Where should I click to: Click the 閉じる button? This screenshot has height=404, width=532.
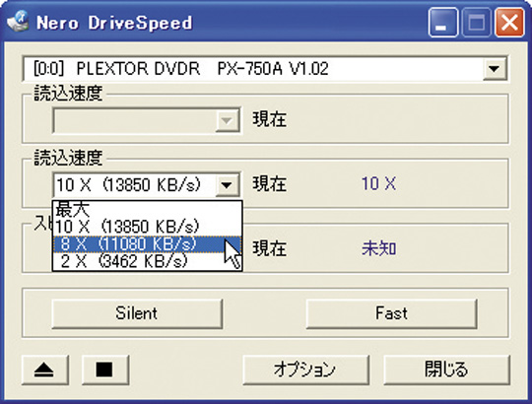(x=446, y=370)
